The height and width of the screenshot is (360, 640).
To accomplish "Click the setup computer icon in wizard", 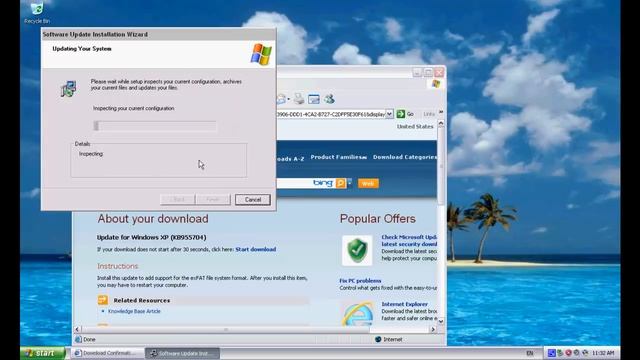I will click(x=69, y=89).
